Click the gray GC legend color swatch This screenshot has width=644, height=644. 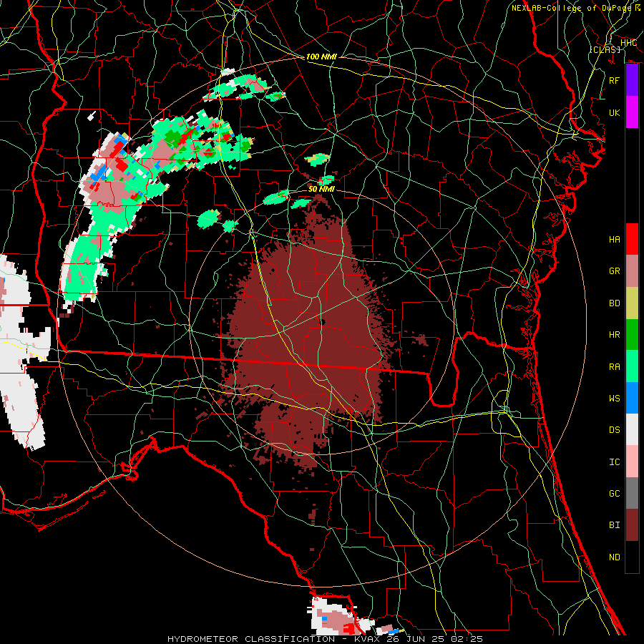(x=632, y=493)
